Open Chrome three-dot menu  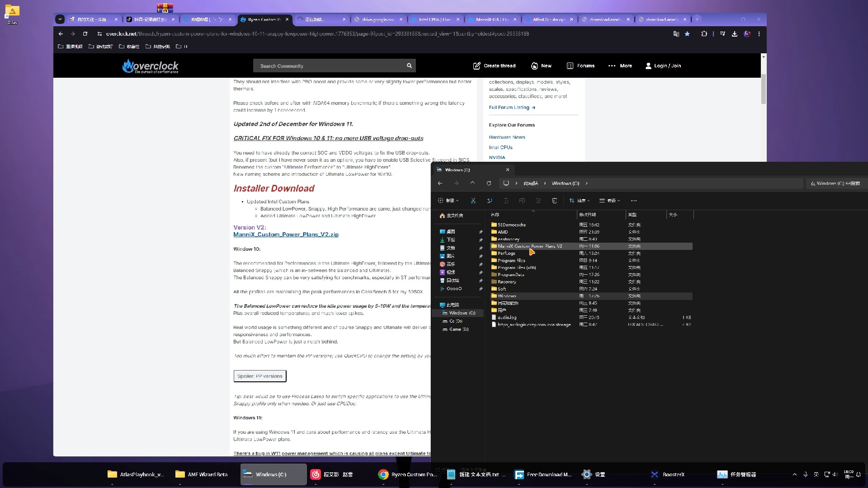point(759,34)
